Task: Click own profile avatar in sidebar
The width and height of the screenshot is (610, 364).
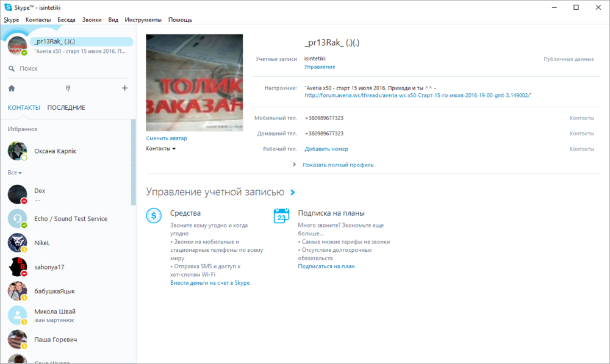Action: pos(17,46)
